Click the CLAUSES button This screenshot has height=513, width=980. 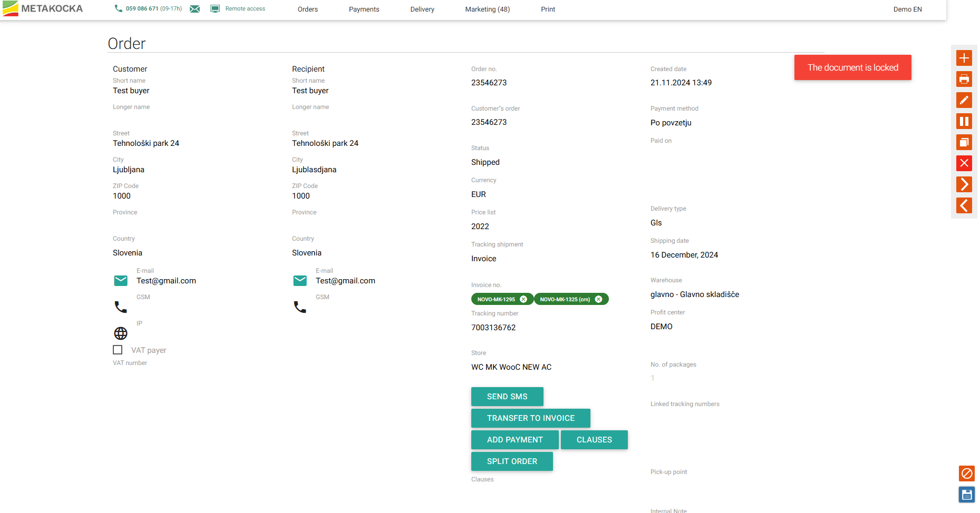pos(594,440)
